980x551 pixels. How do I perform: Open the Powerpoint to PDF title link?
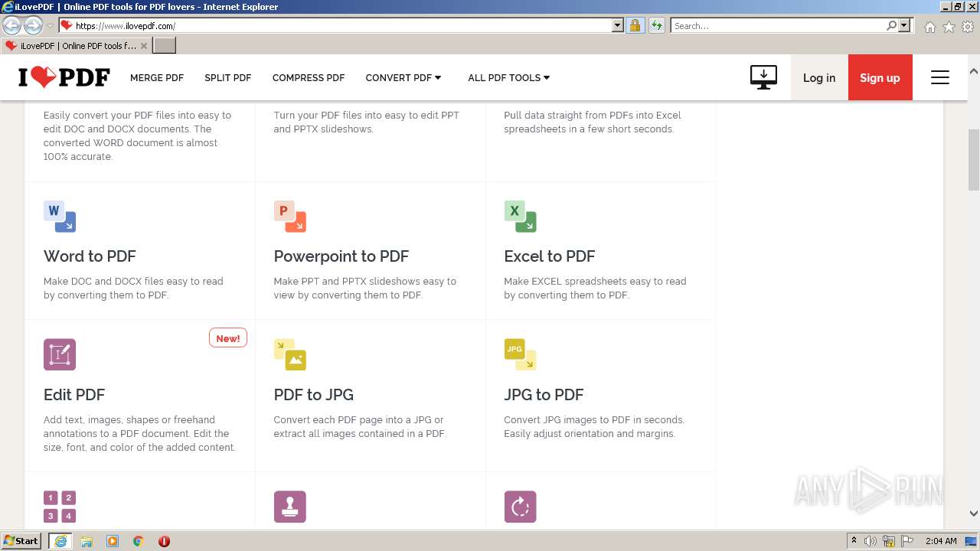(341, 256)
